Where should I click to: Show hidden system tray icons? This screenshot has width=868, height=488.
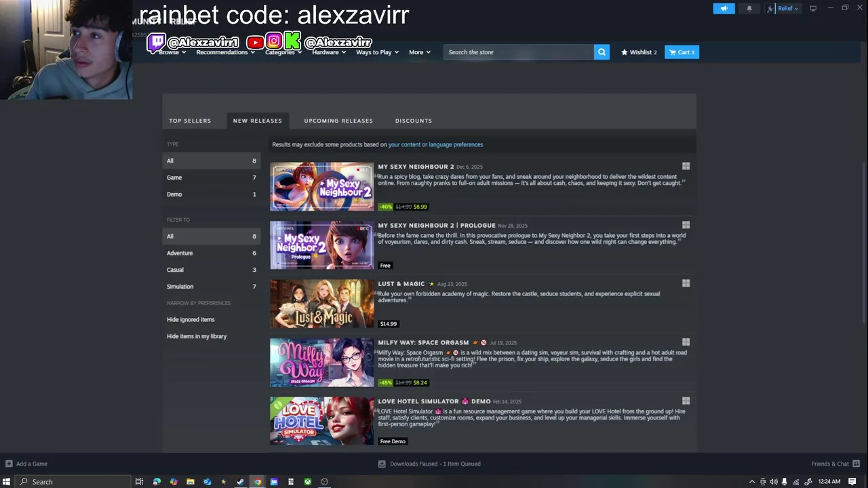pos(751,482)
